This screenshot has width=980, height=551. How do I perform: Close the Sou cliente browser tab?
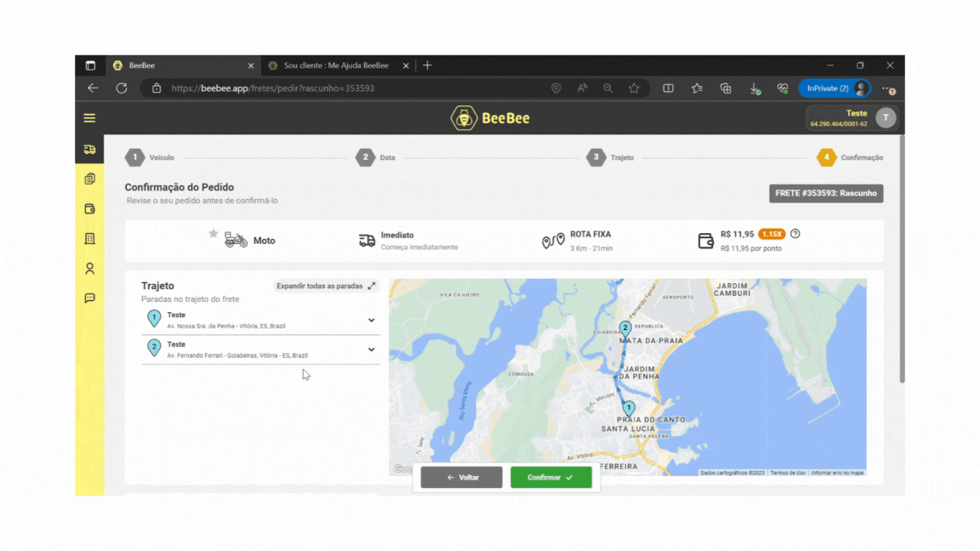coord(406,65)
